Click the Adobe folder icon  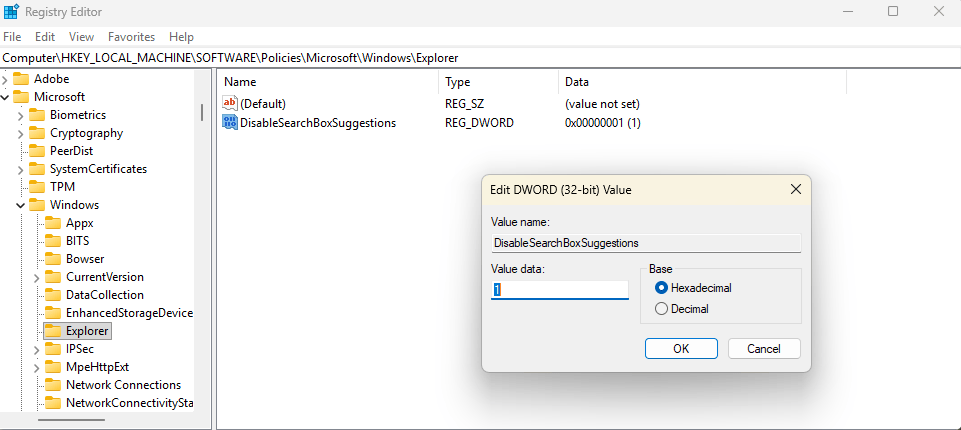21,79
